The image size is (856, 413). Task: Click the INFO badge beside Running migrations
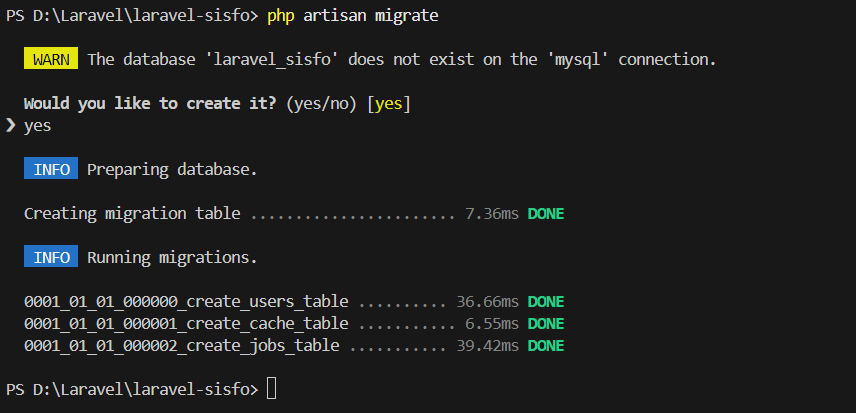tap(51, 257)
